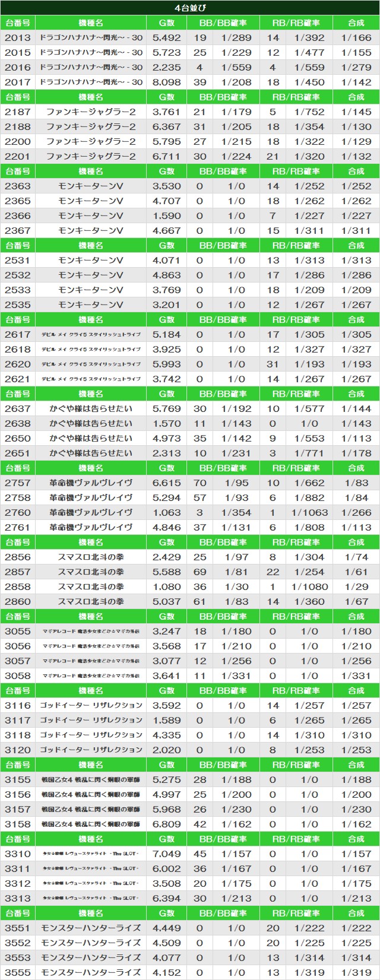Screen dimensions: 380x980
Task: Click 'レヴュースタァライト' name in row 3311
Action: pyautogui.click(x=91, y=868)
